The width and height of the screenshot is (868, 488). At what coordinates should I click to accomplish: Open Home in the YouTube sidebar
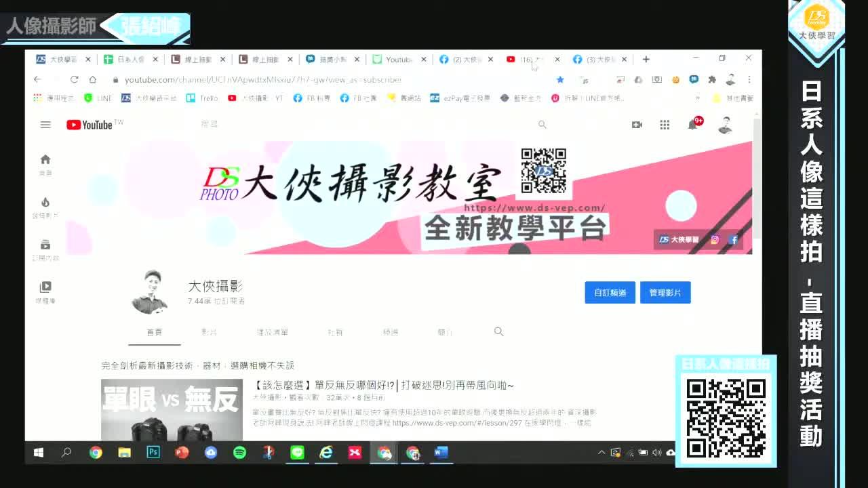(45, 165)
